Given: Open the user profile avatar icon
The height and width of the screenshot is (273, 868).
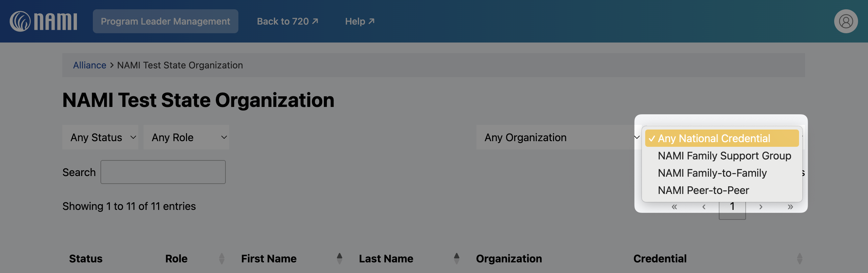Looking at the screenshot, I should (x=846, y=21).
